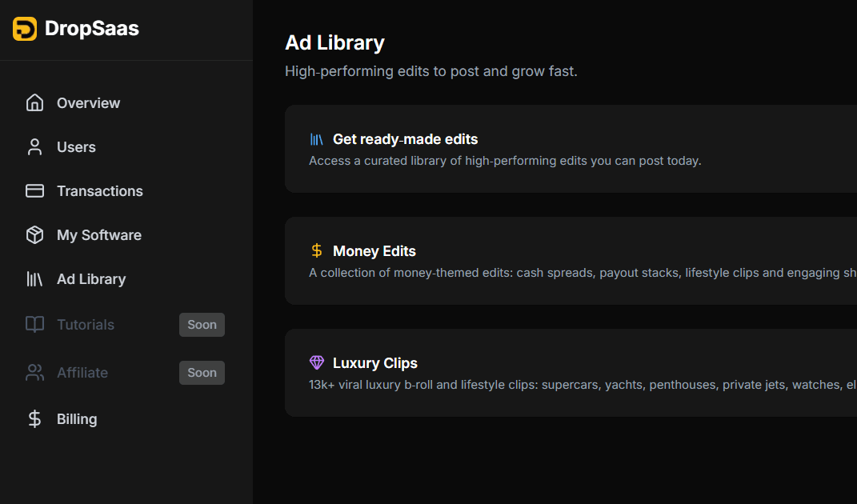Click the DropSaas brand name text
Screen dimensions: 857x504
coord(91,29)
